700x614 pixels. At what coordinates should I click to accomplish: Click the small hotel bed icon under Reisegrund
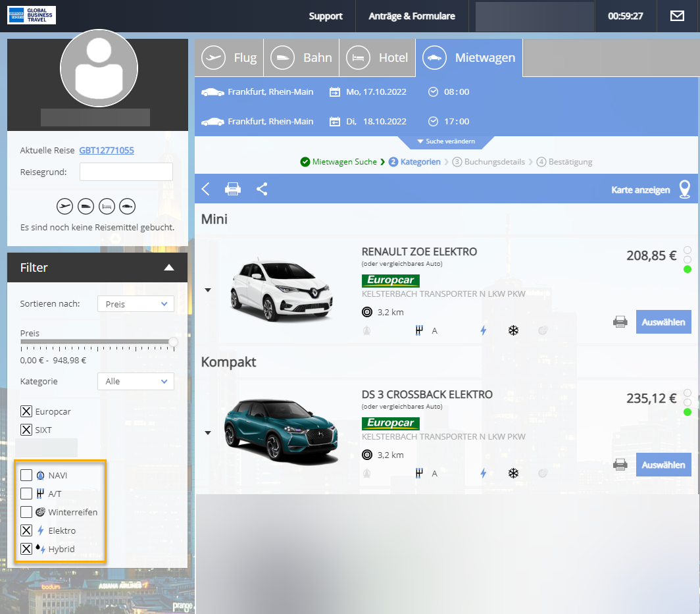pos(107,206)
